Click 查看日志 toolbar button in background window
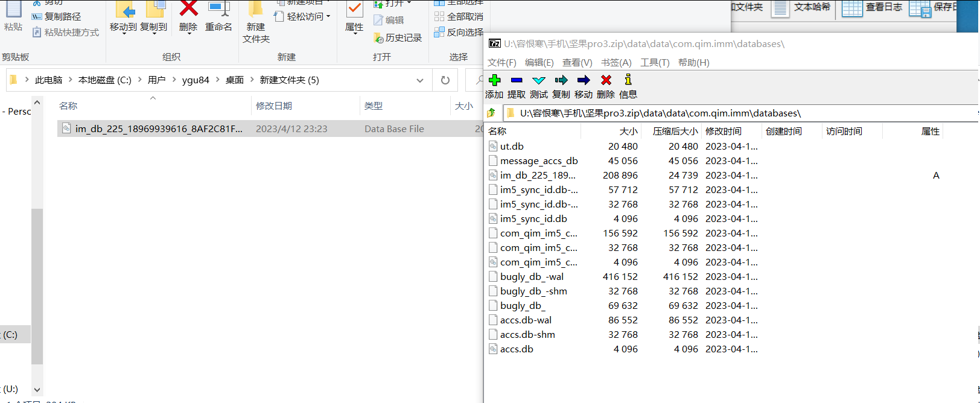Screen dimensions: 980x403 coord(872,7)
